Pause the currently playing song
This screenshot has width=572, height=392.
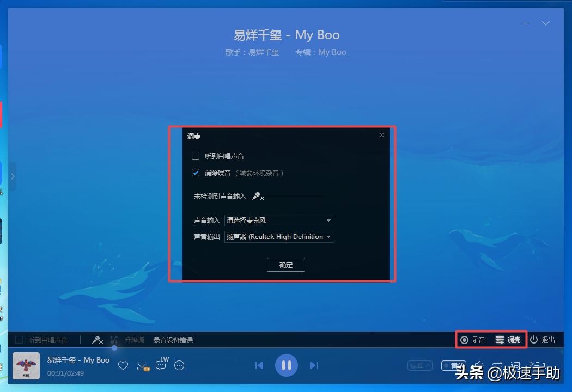pos(287,365)
